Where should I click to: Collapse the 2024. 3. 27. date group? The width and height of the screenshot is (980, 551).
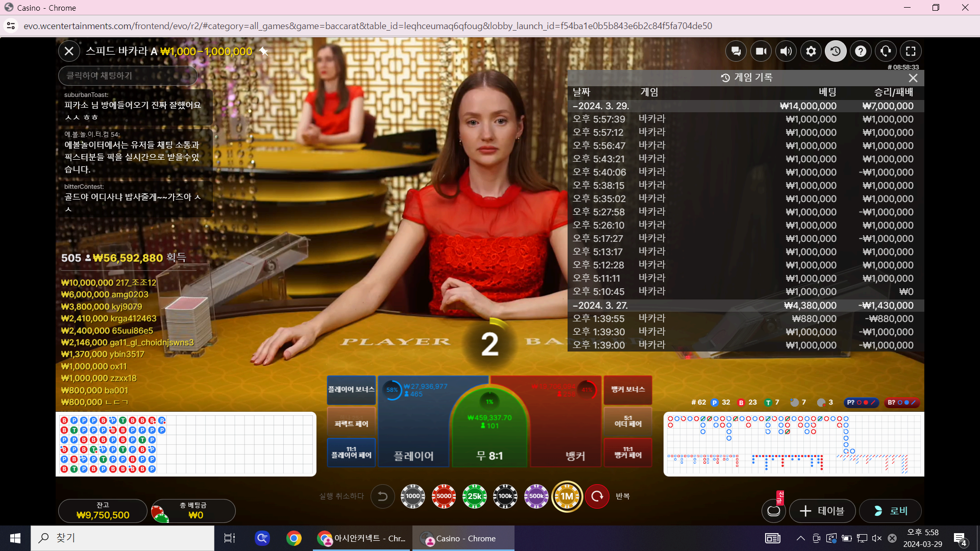[601, 306]
